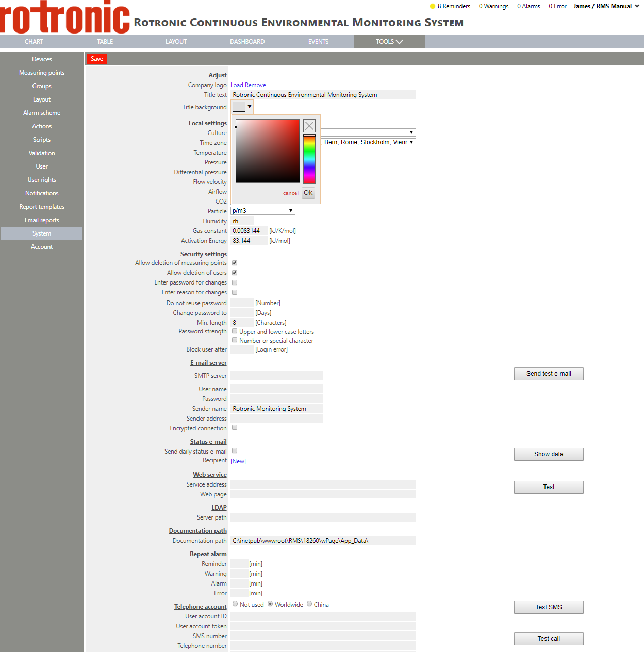The height and width of the screenshot is (652, 644).
Task: Click the 0 Error status text
Action: click(x=557, y=6)
